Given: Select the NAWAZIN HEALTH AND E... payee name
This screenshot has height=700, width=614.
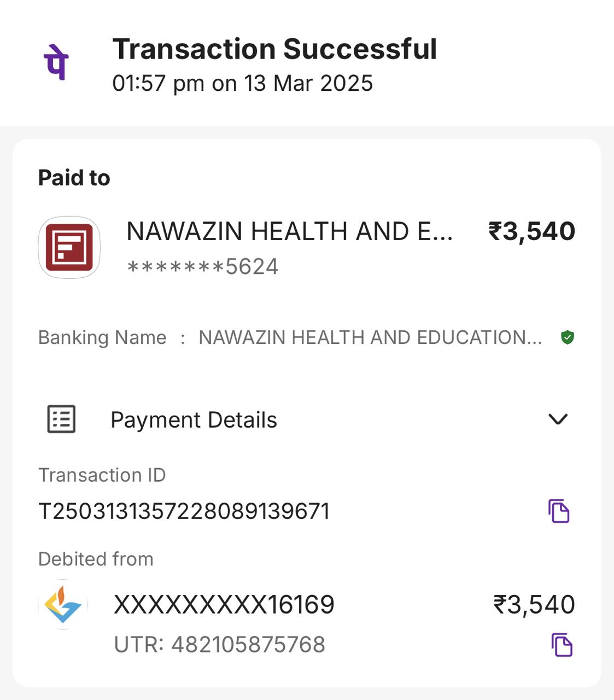Looking at the screenshot, I should point(289,231).
